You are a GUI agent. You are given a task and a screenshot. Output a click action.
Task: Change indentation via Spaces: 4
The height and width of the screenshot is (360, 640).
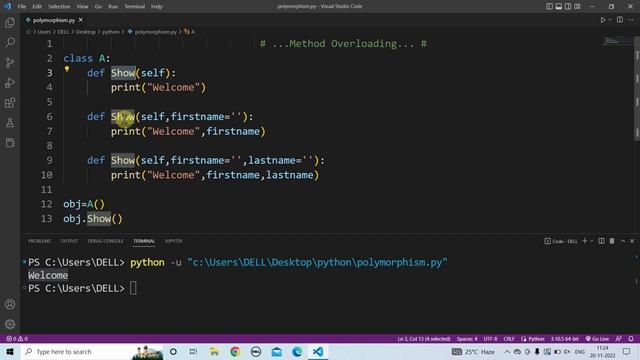pos(467,338)
